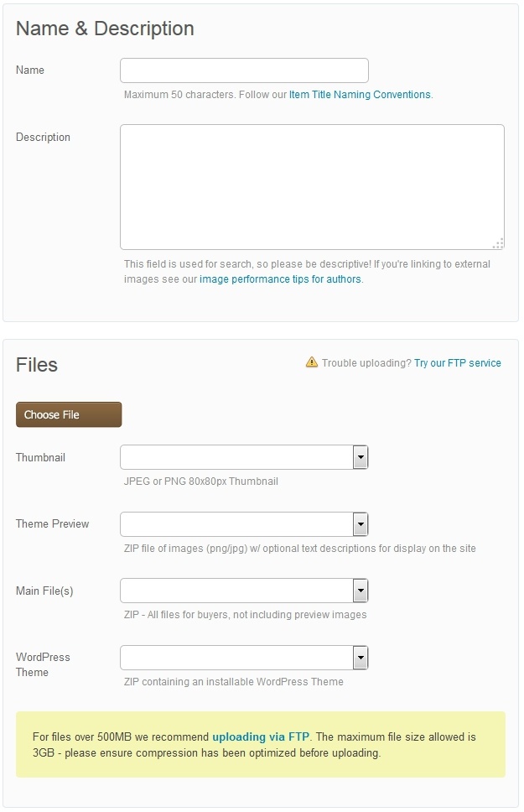524x812 pixels.
Task: Click the Description field label
Action: click(43, 138)
